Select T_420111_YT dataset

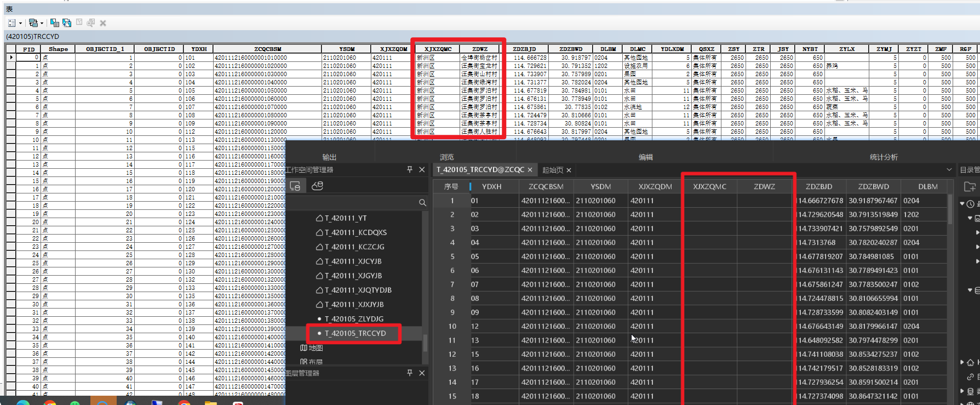click(x=346, y=218)
